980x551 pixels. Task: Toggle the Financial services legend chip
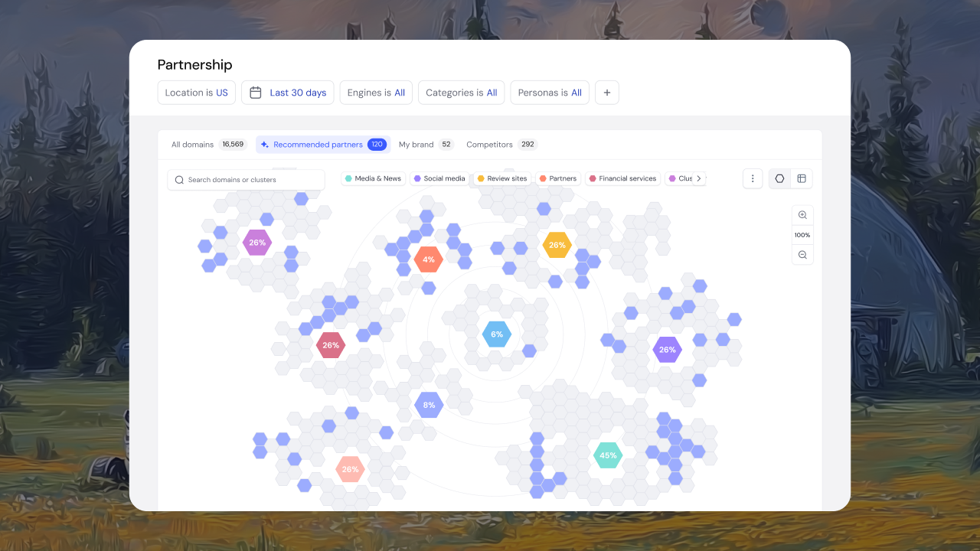tap(621, 178)
